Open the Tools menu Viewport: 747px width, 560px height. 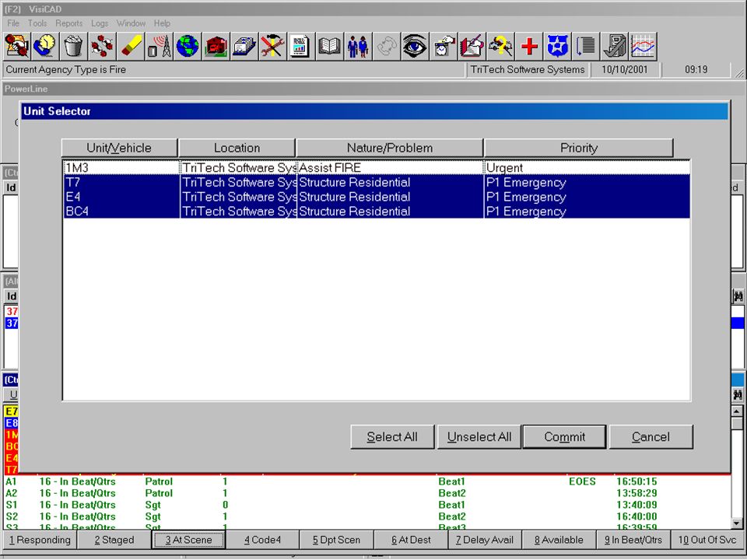coord(37,23)
